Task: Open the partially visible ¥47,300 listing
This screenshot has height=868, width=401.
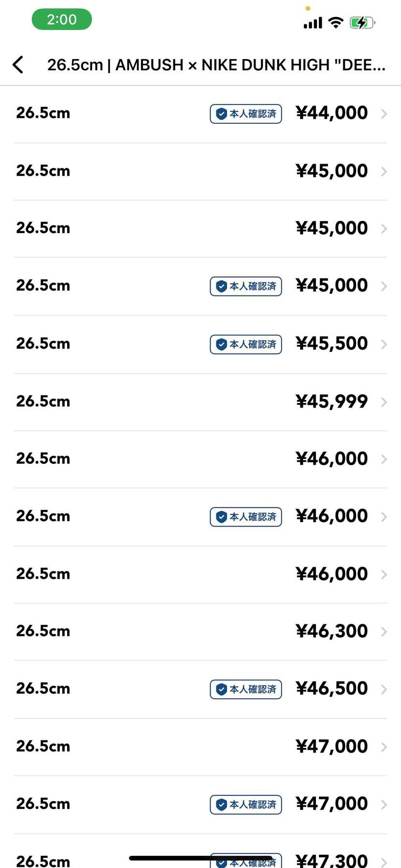Action: click(x=331, y=860)
